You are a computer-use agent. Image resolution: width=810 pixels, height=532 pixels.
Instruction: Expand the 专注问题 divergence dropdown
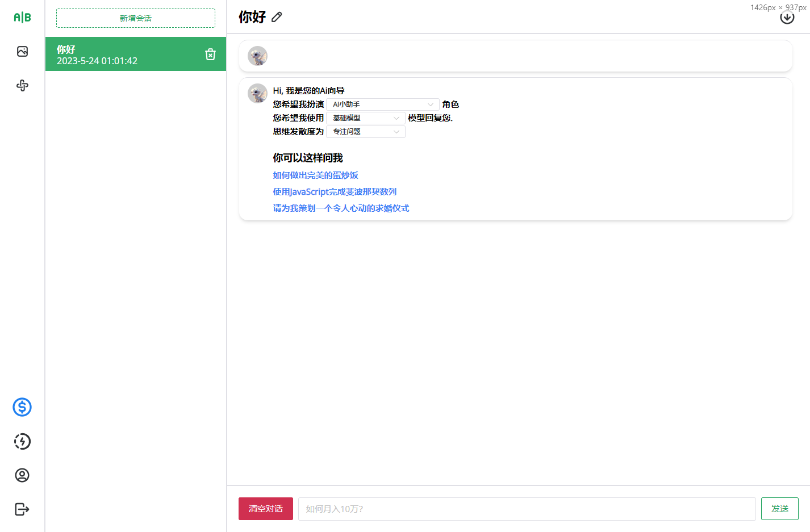pos(365,132)
